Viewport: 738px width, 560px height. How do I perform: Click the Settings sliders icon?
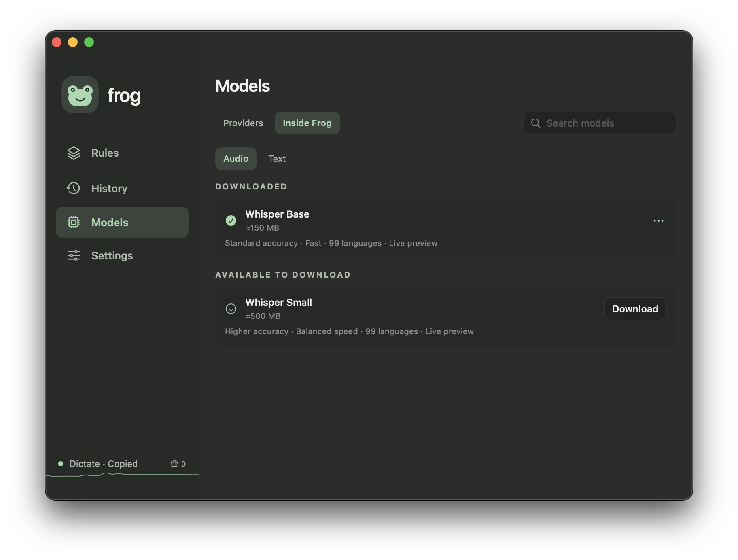[74, 255]
